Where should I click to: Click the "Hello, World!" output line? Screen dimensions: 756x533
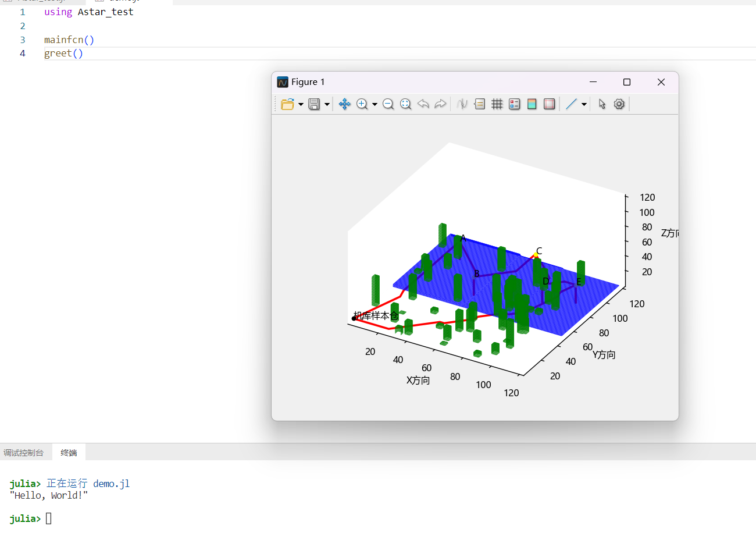point(49,495)
